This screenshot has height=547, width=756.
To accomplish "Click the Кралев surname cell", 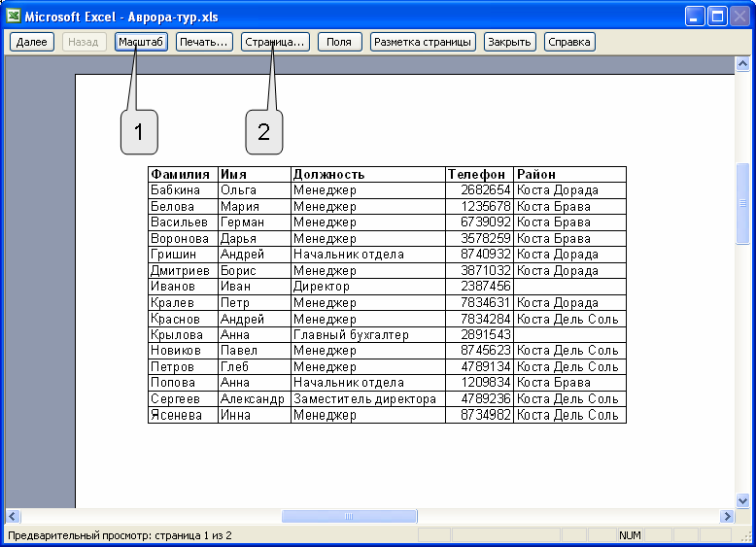I will (x=184, y=303).
